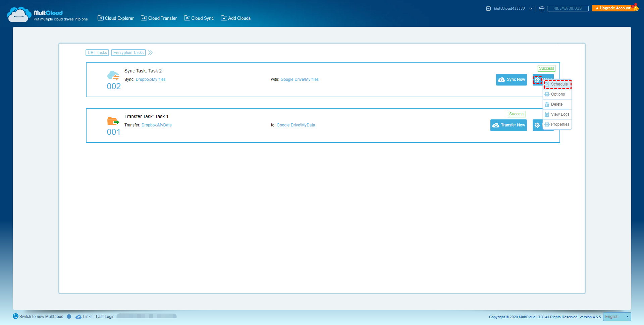The width and height of the screenshot is (644, 325).
Task: Choose View Logs in the context menu
Action: tap(559, 114)
